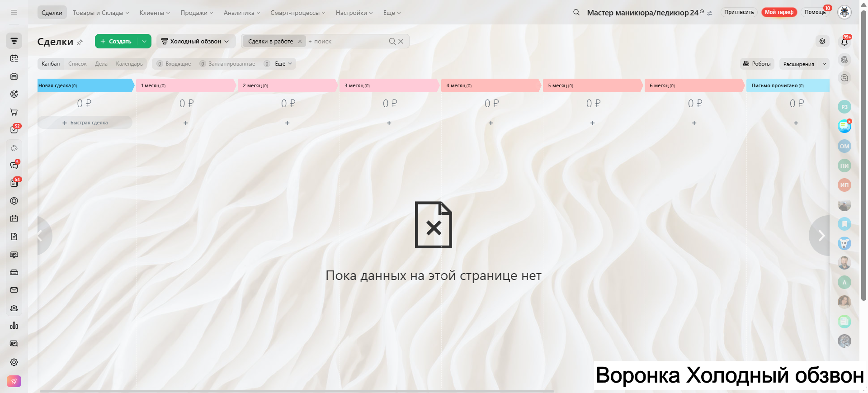Open the Расширения dropdown arrow
The width and height of the screenshot is (868, 393).
824,64
